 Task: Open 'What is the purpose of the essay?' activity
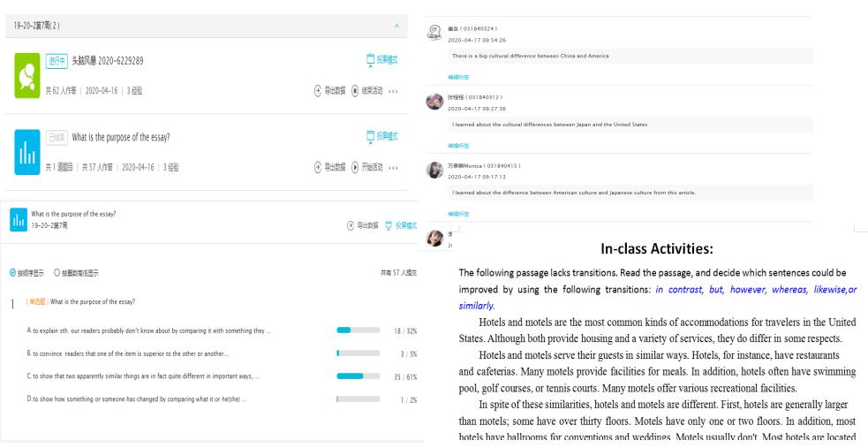[121, 136]
